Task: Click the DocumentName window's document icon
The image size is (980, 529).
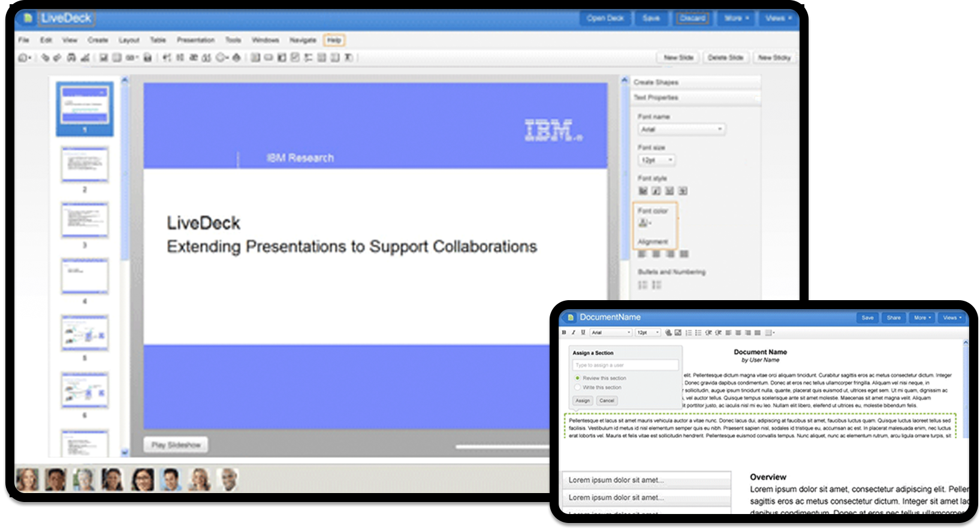Action: pyautogui.click(x=571, y=317)
